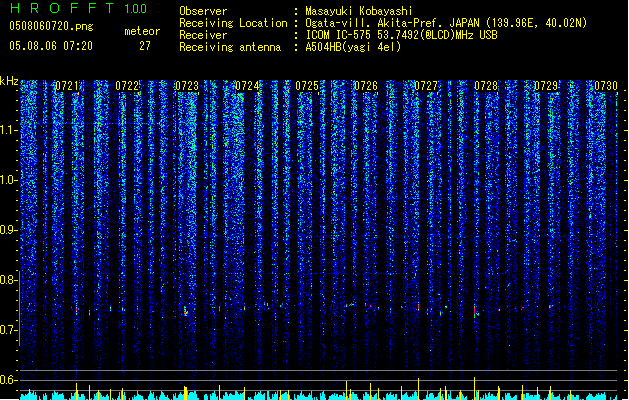Click the 'Observer' field label
629x400 pixels.
pos(203,11)
